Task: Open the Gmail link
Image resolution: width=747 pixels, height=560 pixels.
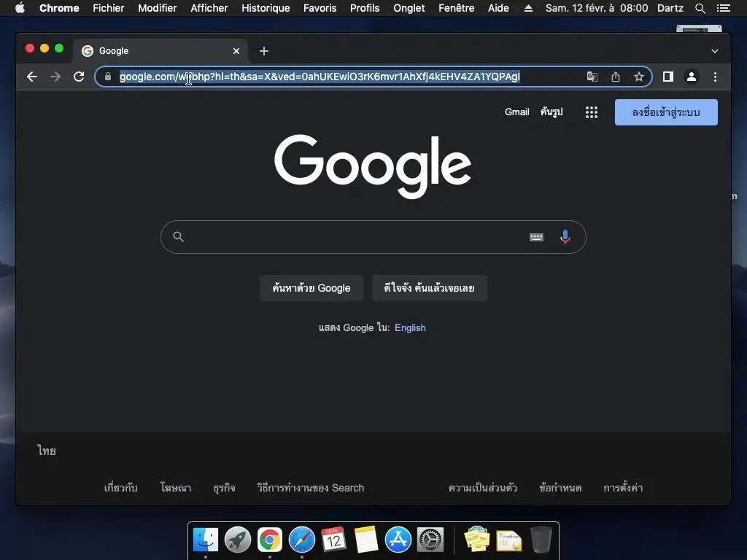Action: click(x=517, y=112)
